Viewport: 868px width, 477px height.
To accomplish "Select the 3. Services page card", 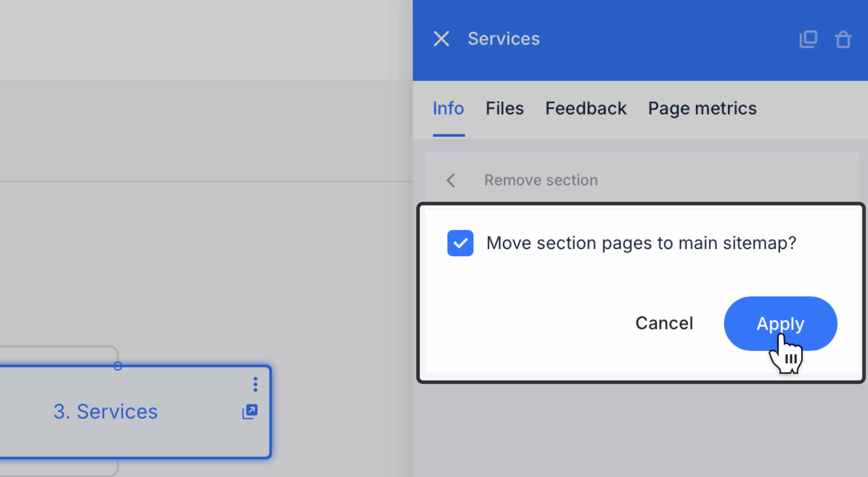I will coord(135,412).
